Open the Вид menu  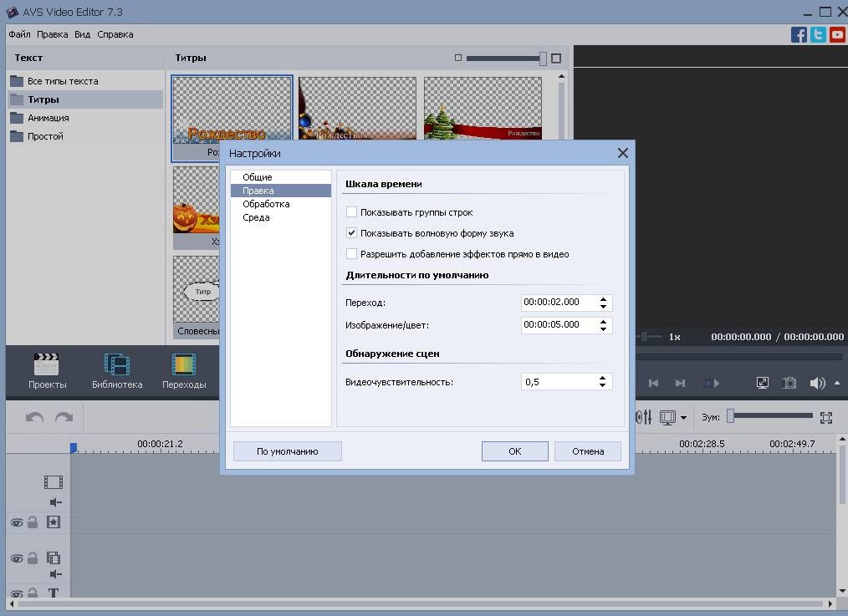(x=82, y=34)
